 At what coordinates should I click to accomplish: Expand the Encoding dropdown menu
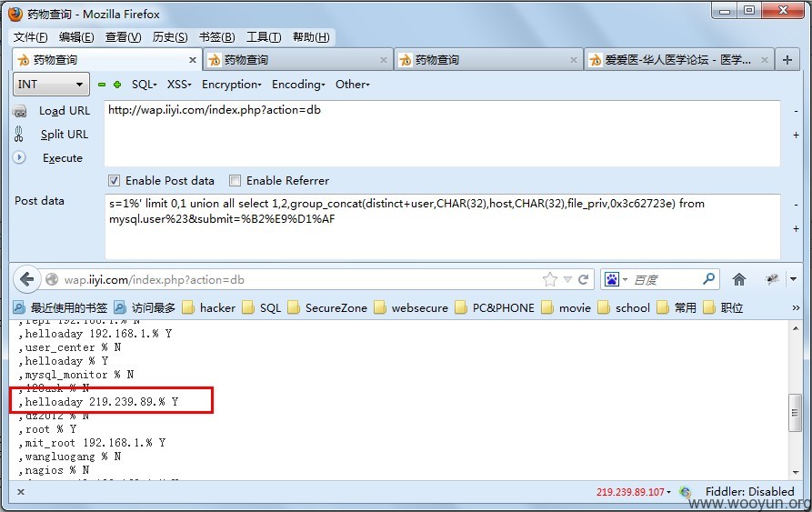(298, 85)
